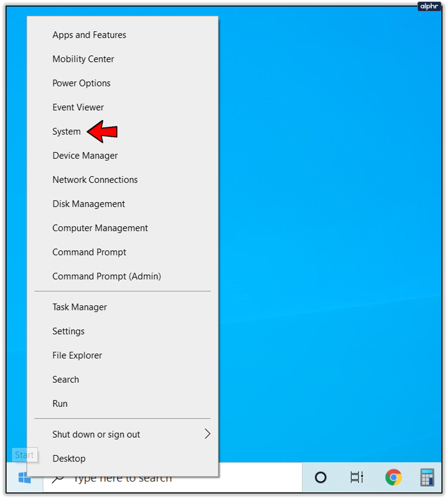Open Task View icon on taskbar
Image resolution: width=448 pixels, height=499 pixels.
coord(356,477)
